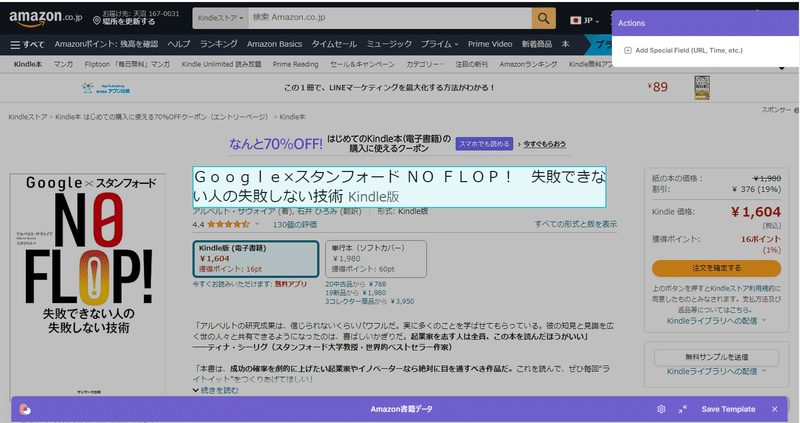Click 場所を更新する delivery location link
The width and height of the screenshot is (800, 423).
click(x=129, y=22)
